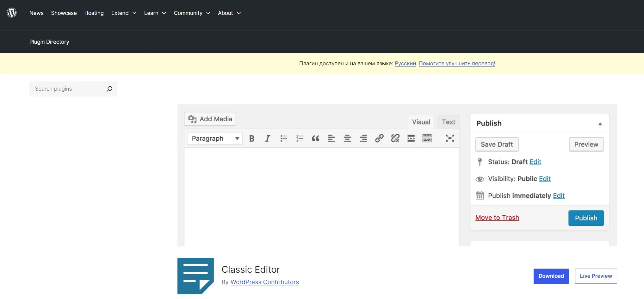This screenshot has width=644, height=299.
Task: Click the Preview button
Action: coord(586,144)
